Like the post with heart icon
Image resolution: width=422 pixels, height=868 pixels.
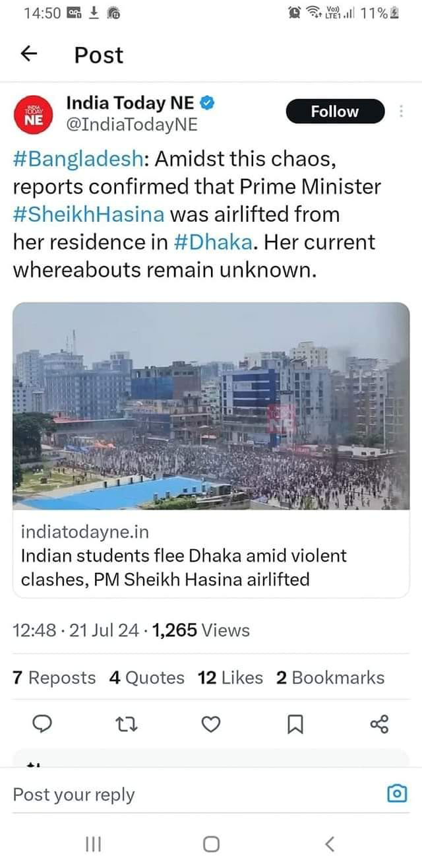210,725
